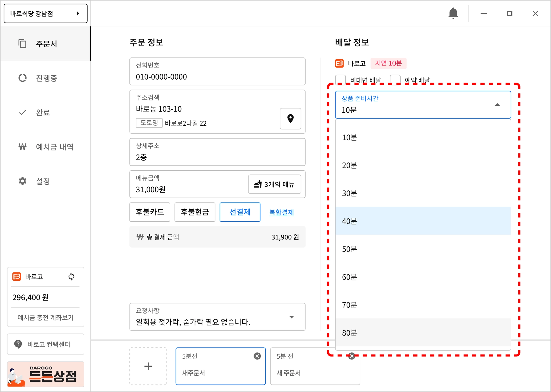Open the 복합결제 link
Screen dimensions: 551x392
coord(281,212)
